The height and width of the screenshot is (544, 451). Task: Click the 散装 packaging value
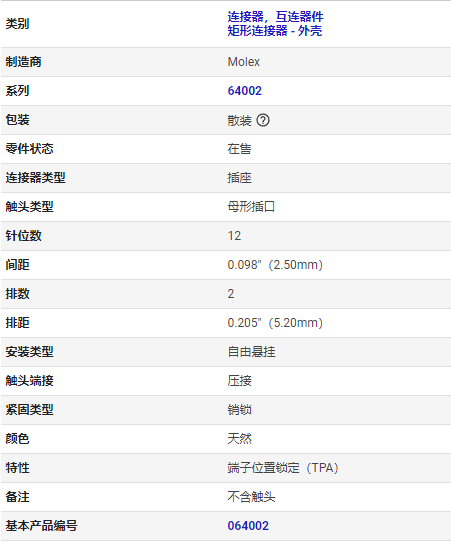[x=239, y=120]
